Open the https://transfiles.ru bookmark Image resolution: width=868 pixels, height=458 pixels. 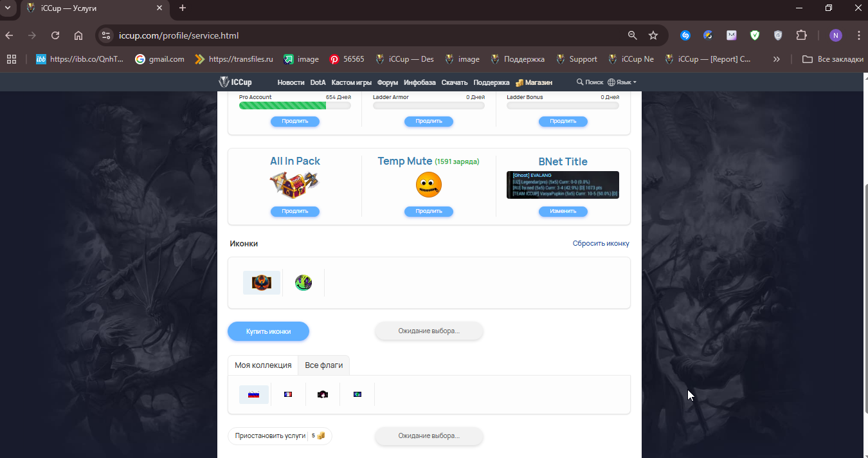click(x=234, y=59)
